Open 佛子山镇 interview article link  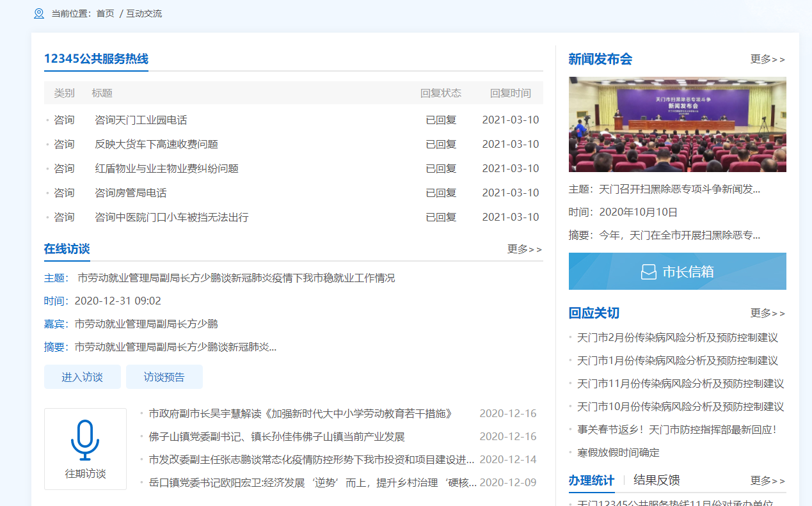(276, 437)
